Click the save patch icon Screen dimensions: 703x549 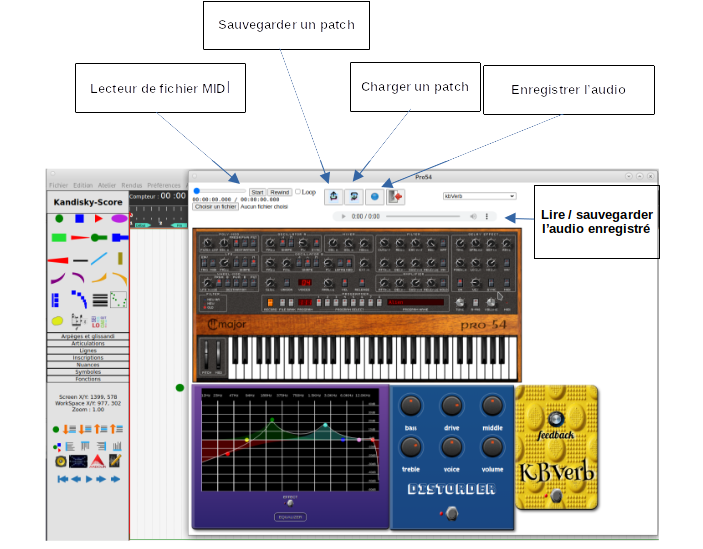point(335,197)
